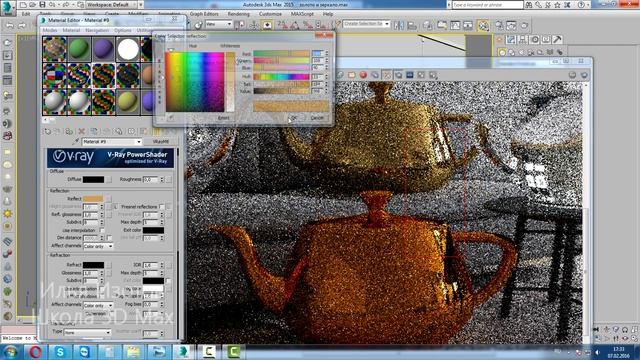
Task: Open Create Selection Set dropdown
Action: [x=366, y=24]
